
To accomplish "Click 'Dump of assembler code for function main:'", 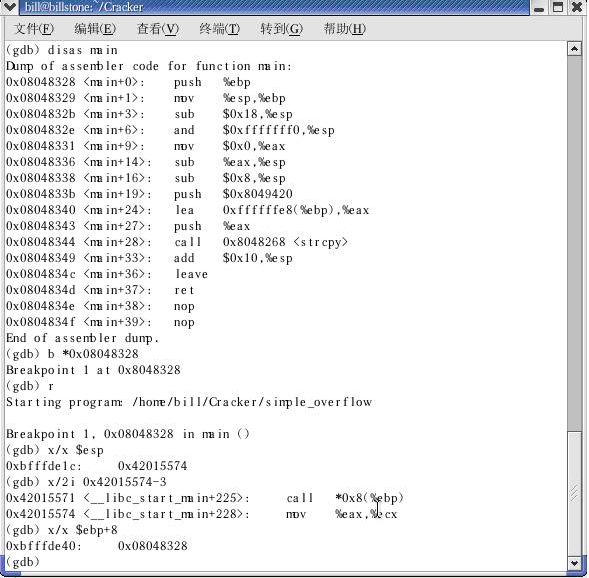I will (149, 66).
